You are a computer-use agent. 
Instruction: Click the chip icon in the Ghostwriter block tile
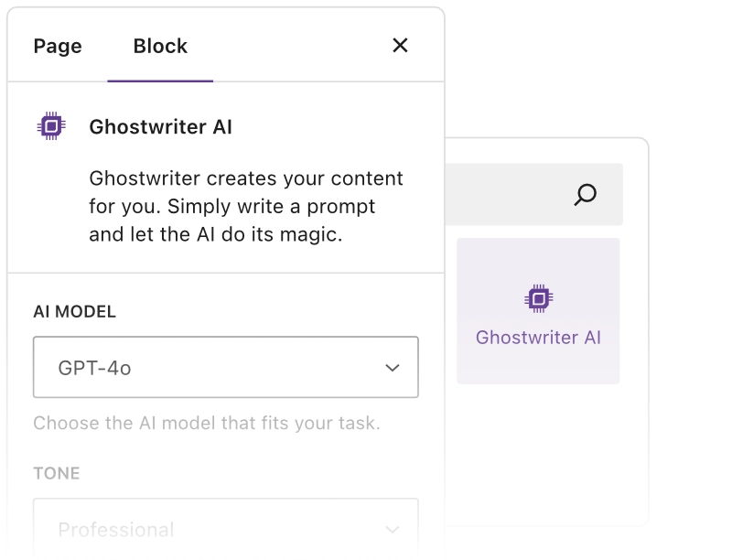coord(538,298)
